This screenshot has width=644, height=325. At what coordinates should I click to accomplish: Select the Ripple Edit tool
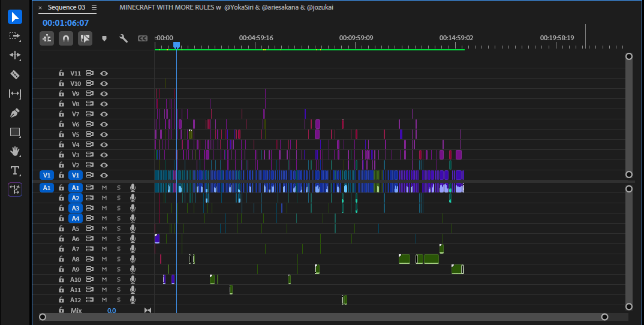(15, 55)
